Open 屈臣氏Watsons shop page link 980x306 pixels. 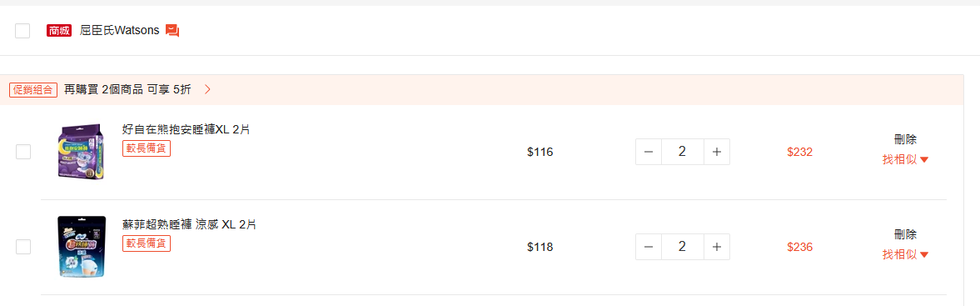point(120,30)
